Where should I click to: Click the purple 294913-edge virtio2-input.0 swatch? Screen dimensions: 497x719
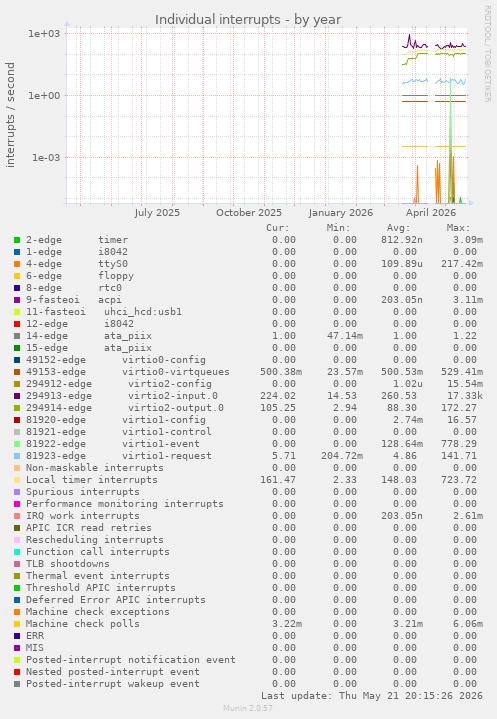click(17, 396)
